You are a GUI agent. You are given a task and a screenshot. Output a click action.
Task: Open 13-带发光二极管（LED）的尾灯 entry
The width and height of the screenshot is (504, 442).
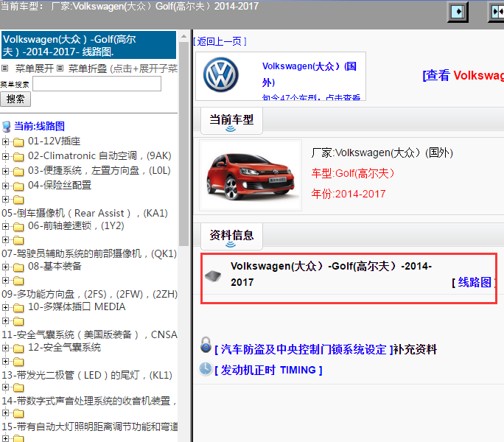click(x=87, y=375)
